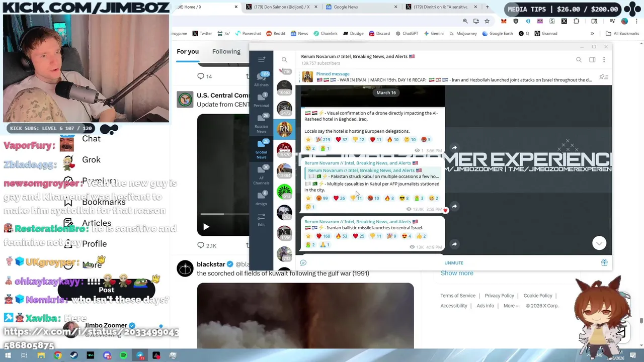Open Cookie Policy footer link
Image resolution: width=644 pixels, height=362 pixels.
[538, 296]
